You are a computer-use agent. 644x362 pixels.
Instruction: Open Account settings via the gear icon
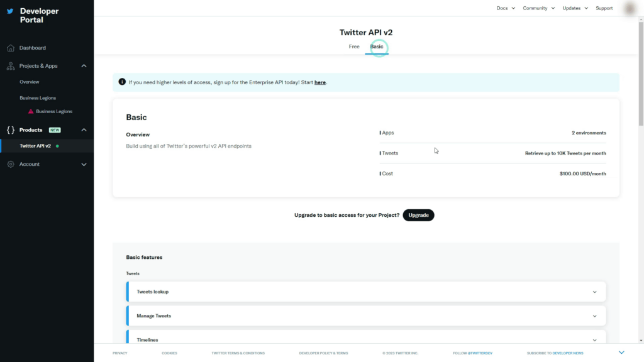pyautogui.click(x=10, y=164)
